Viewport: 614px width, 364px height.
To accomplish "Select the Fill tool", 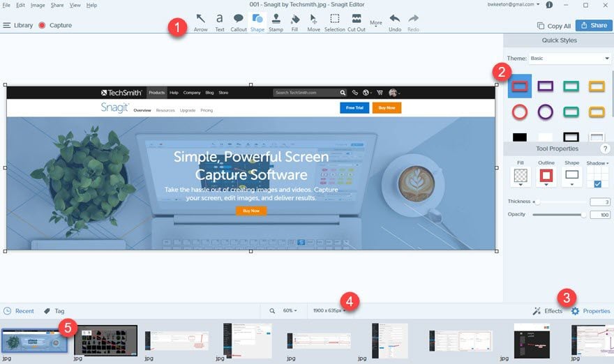I will (295, 23).
